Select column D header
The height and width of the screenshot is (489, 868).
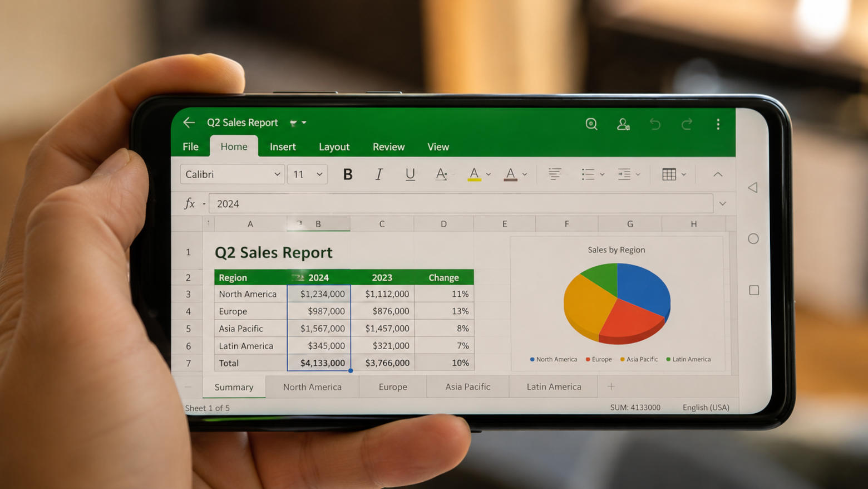point(443,224)
